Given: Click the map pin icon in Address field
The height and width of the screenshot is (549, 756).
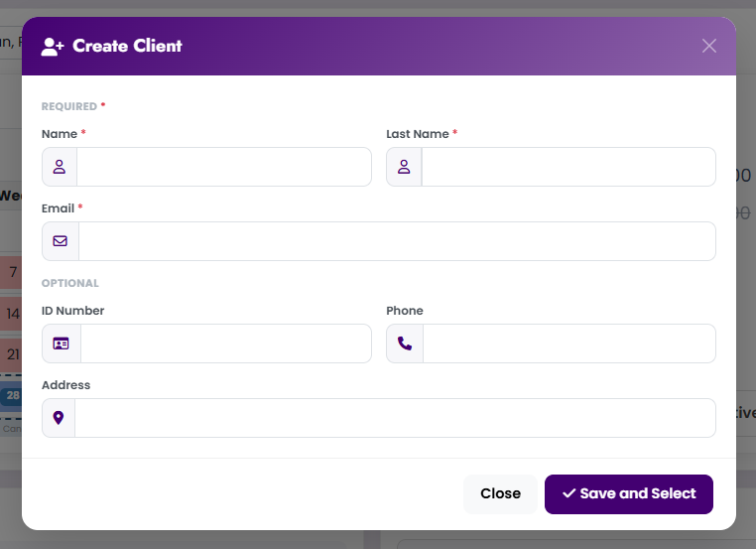Looking at the screenshot, I should pos(59,418).
